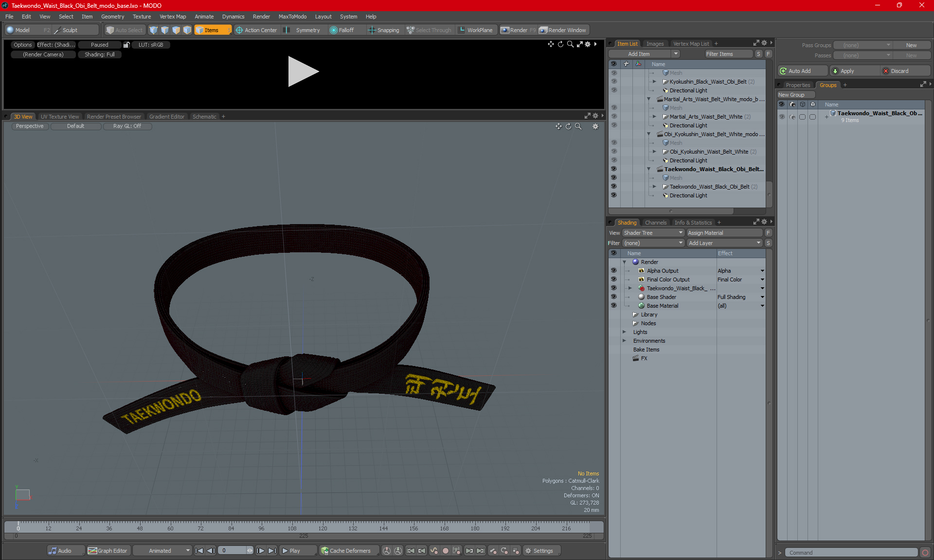Expand the Lights node
Screen dimensions: 934x560
point(624,332)
